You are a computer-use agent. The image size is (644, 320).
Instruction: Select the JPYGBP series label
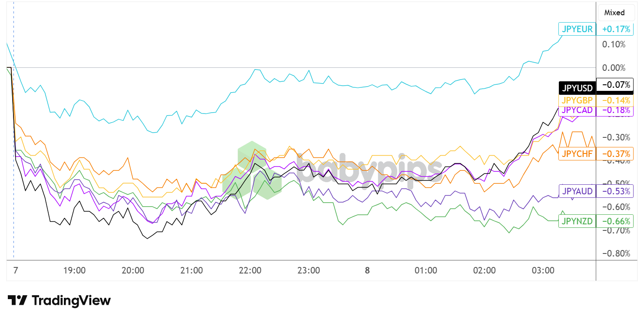(577, 100)
